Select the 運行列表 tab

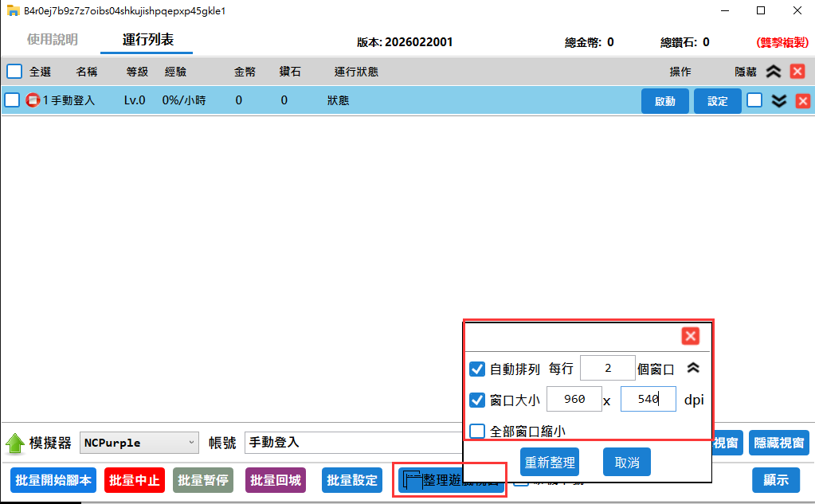pyautogui.click(x=147, y=40)
